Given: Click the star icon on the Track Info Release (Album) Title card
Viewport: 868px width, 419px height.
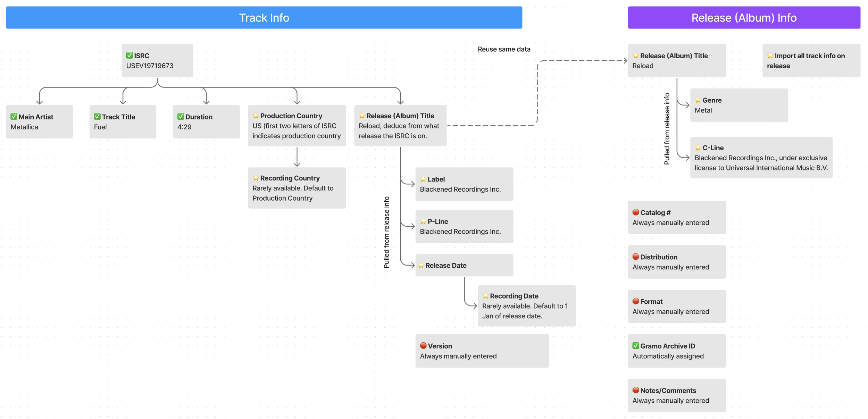Looking at the screenshot, I should pos(362,115).
